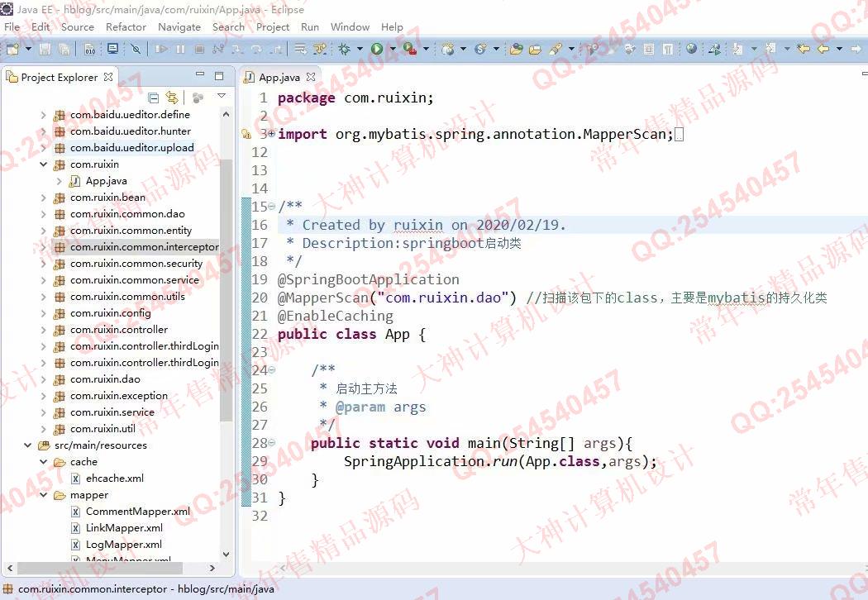Image resolution: width=868 pixels, height=600 pixels.
Task: Click the Collapse All icon in Project Explorer
Action: 154,98
